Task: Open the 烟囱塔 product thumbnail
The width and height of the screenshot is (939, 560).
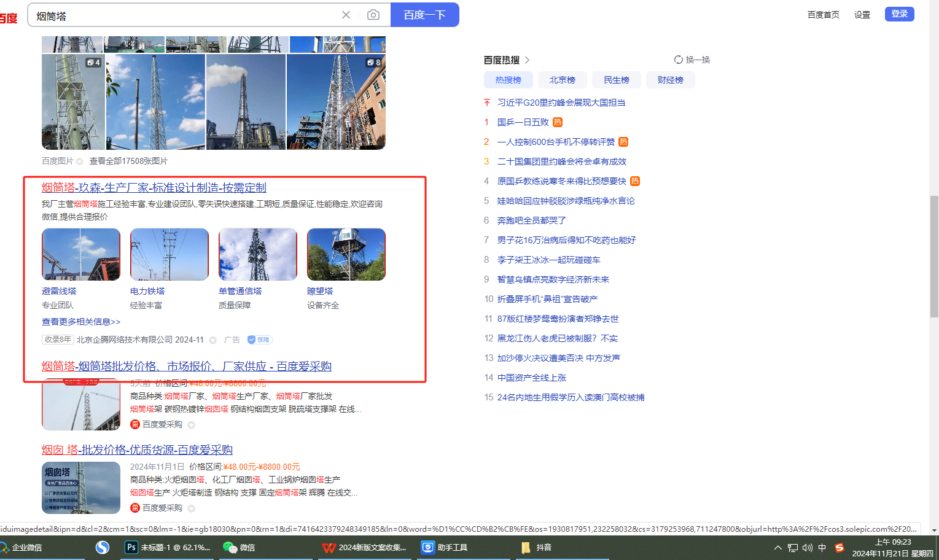Action: coord(81,488)
